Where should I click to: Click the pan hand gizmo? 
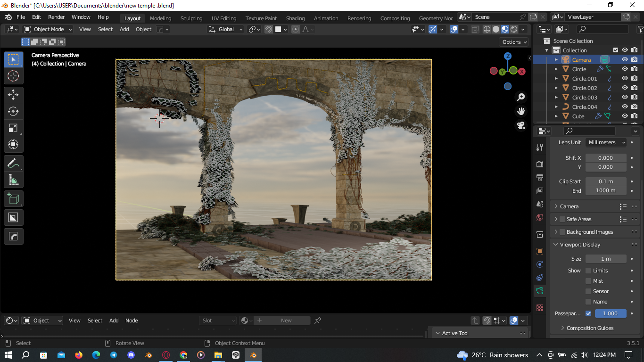pos(521,111)
